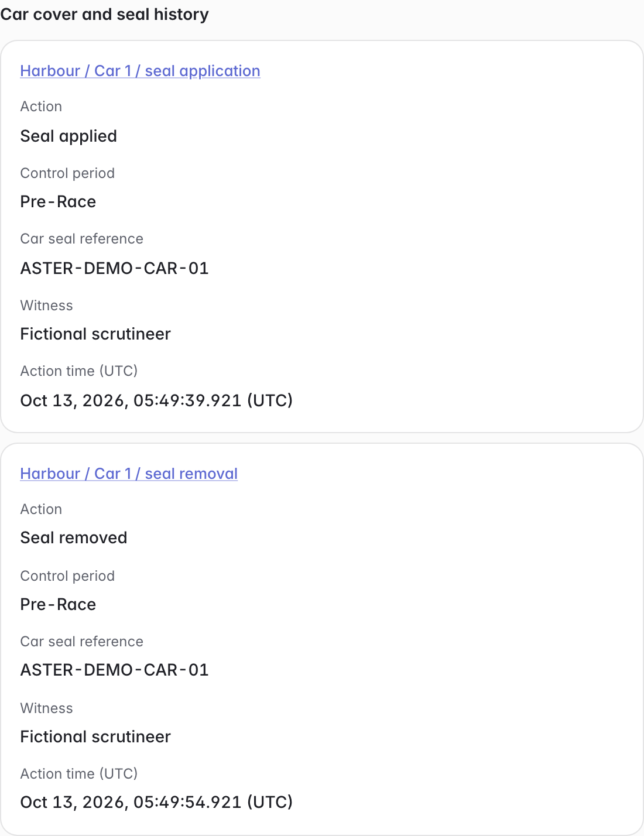Select ASTER-DEMO-CAR-01 reference in seal removal card
The height and width of the screenshot is (836, 644).
point(115,670)
